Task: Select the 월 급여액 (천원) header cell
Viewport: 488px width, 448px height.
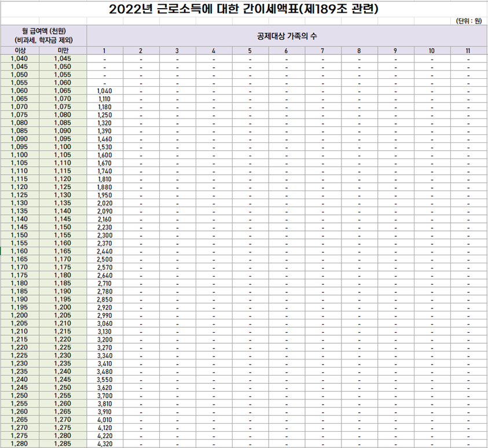Action: pyautogui.click(x=44, y=36)
